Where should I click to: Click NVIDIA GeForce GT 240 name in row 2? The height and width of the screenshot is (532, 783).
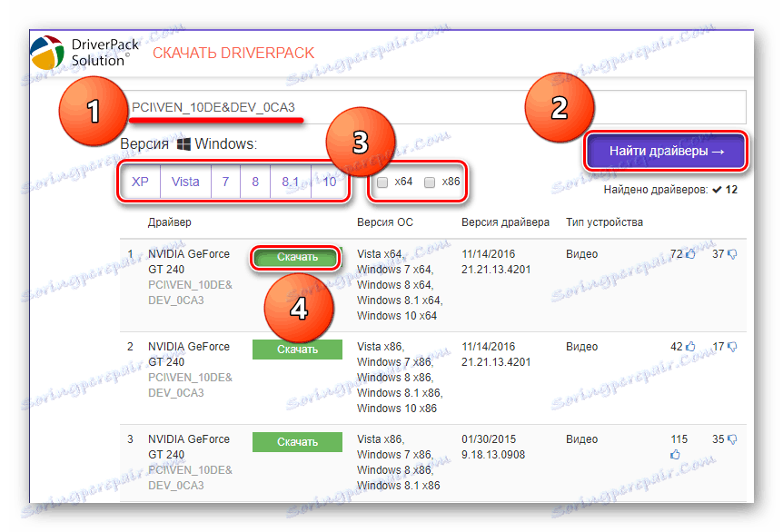point(189,354)
